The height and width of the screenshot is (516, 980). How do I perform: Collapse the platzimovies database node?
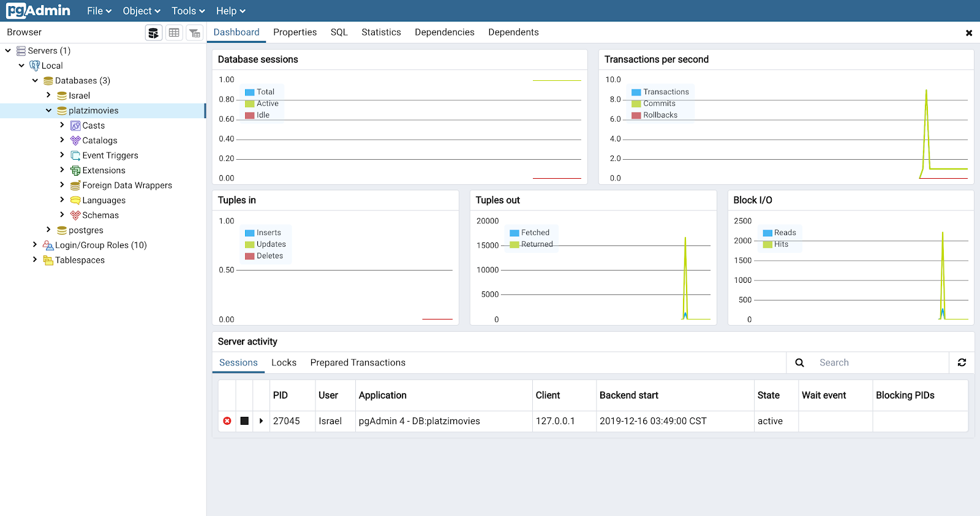point(48,111)
